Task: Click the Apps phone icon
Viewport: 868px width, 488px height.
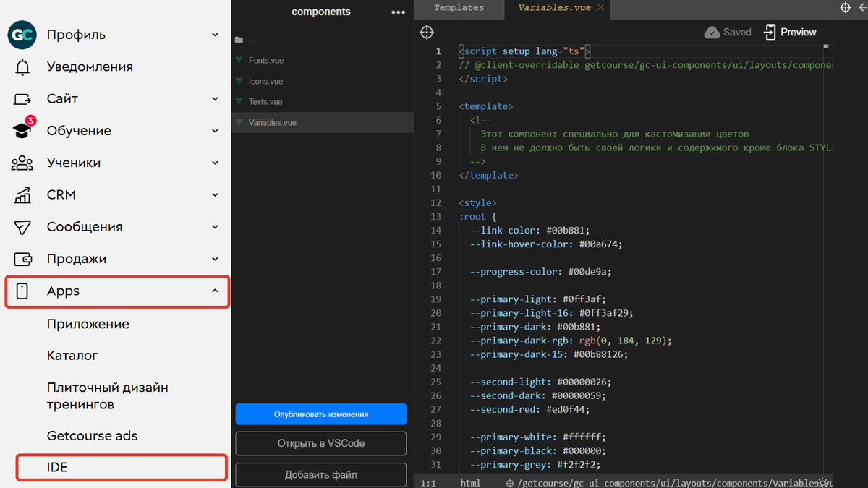Action: pos(22,291)
